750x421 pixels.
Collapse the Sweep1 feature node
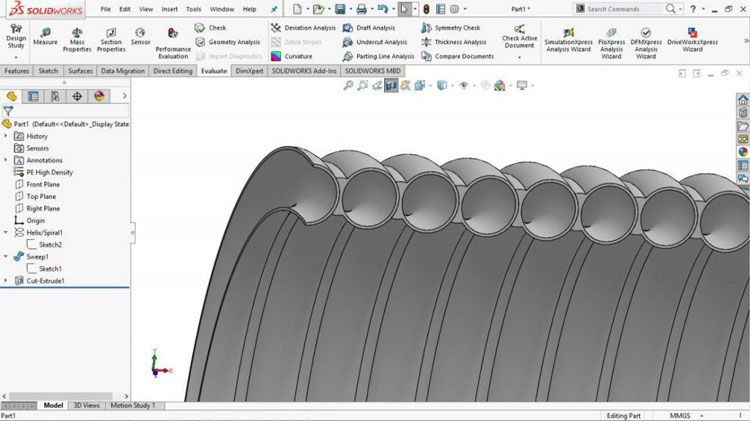click(x=7, y=257)
